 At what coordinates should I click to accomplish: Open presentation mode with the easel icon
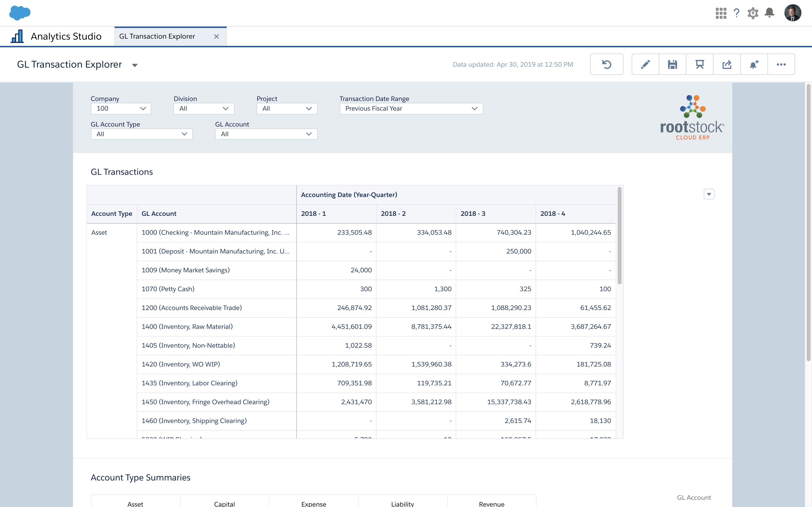[699, 64]
